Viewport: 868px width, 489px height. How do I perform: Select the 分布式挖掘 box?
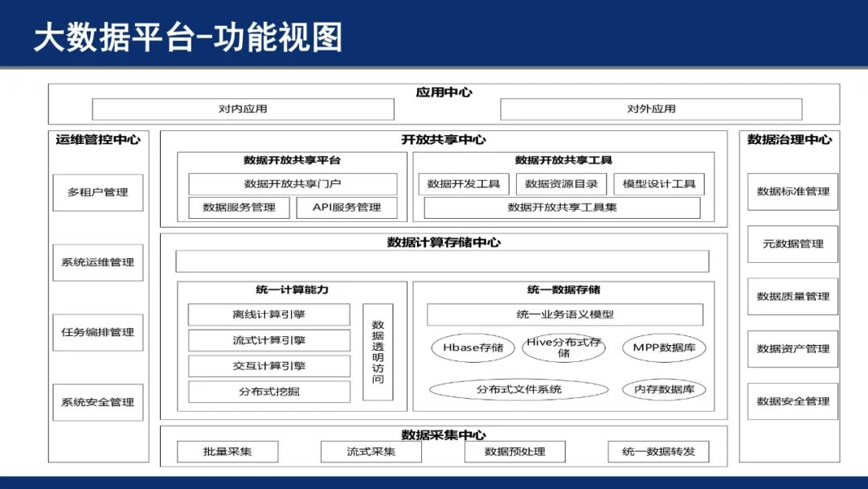269,392
